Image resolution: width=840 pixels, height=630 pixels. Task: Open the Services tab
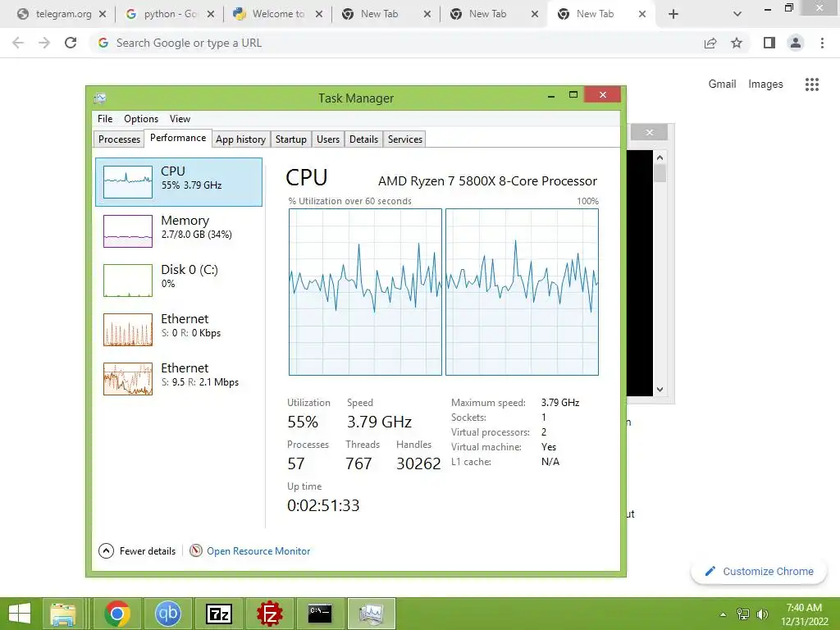pos(405,139)
